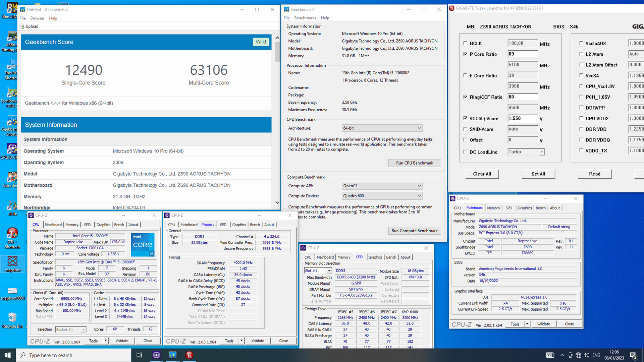Click Set All in Tweak Launcher
Image resolution: width=644 pixels, height=362 pixels.
pos(538,174)
